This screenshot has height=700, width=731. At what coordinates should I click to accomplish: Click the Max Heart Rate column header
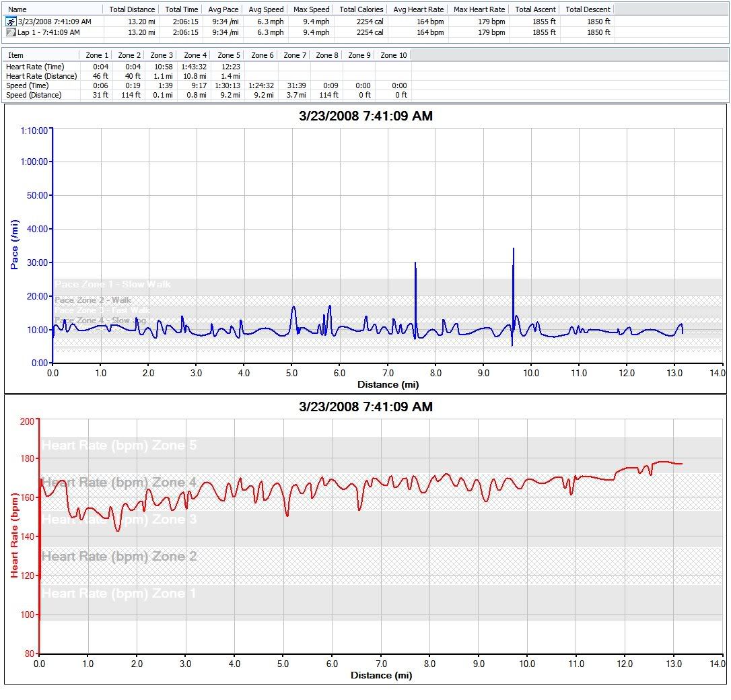click(479, 9)
